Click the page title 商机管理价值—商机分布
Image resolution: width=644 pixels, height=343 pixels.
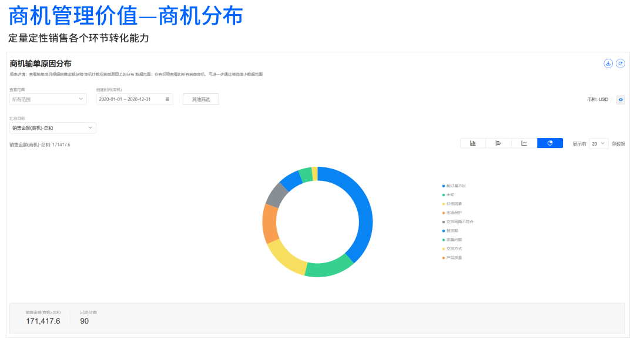(x=126, y=16)
